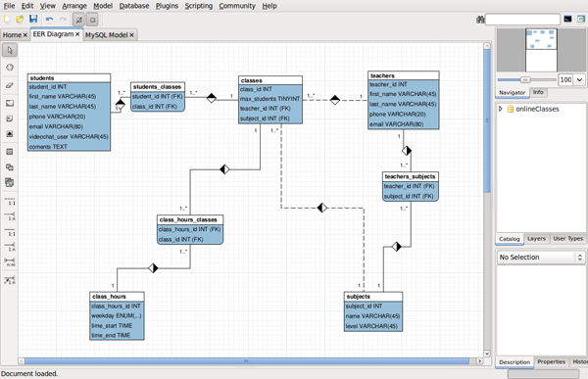Click in the search text field
The image size is (588, 379).
click(522, 20)
